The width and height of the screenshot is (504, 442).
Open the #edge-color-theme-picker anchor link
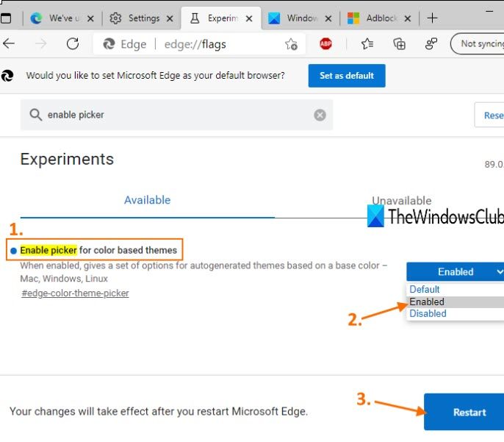pyautogui.click(x=75, y=293)
